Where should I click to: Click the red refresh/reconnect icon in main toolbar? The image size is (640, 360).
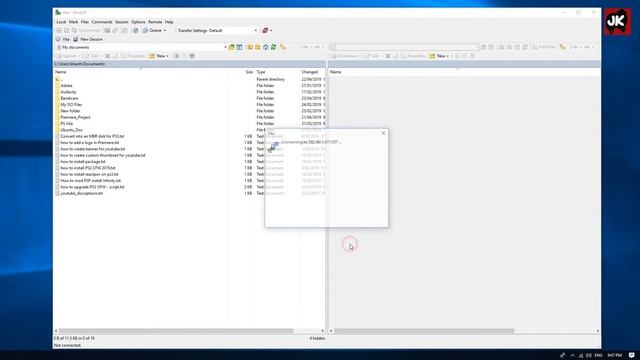(x=265, y=31)
